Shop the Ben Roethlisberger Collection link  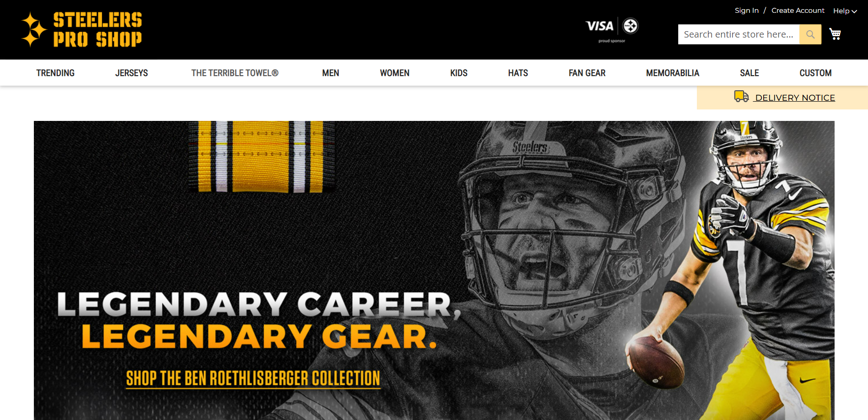[253, 379]
